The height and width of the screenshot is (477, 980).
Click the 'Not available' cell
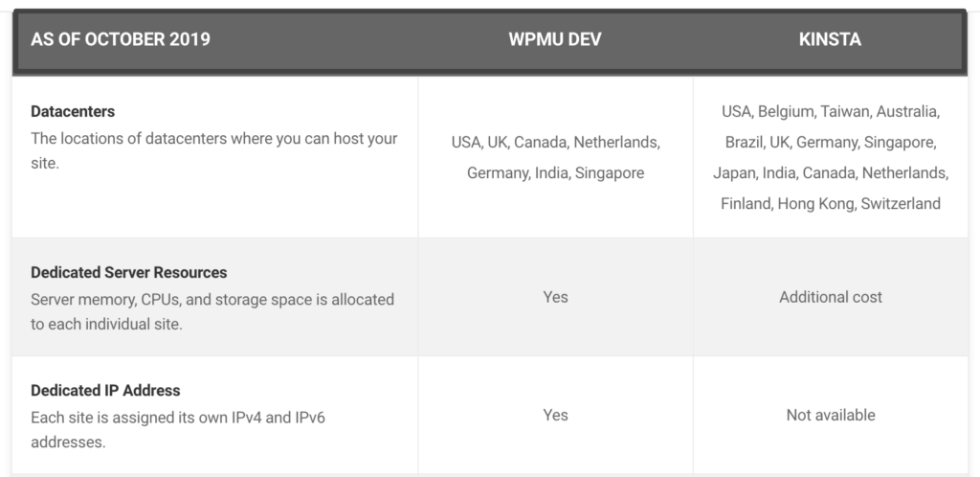click(x=831, y=415)
